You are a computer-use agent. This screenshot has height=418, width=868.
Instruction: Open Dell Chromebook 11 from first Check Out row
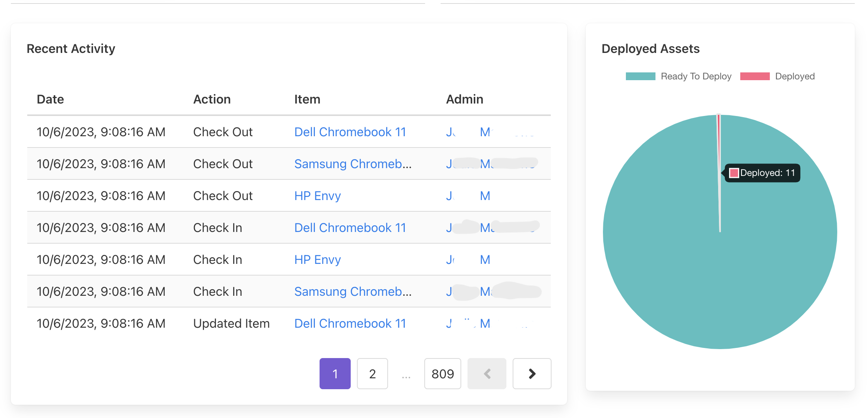pos(350,132)
